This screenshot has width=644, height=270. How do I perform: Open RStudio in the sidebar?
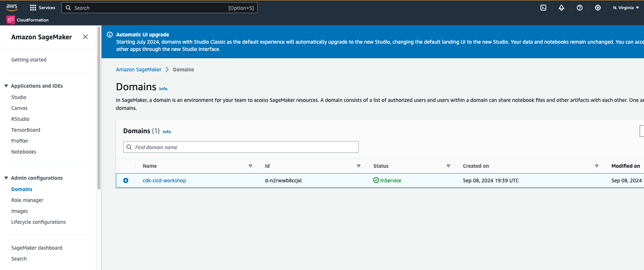pos(20,119)
